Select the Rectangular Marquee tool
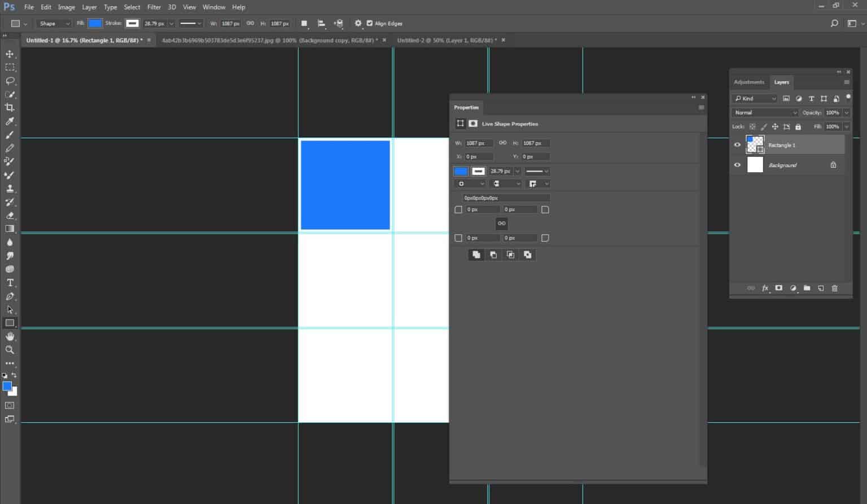 (10, 67)
